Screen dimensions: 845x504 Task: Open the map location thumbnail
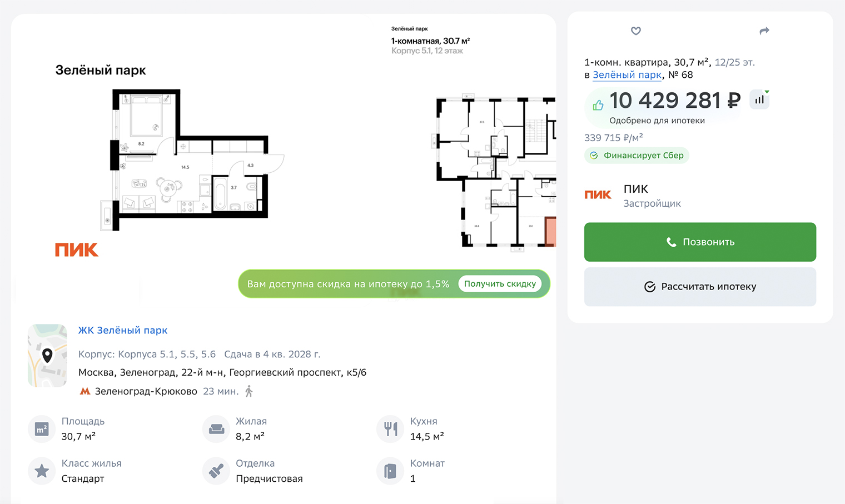(x=47, y=356)
